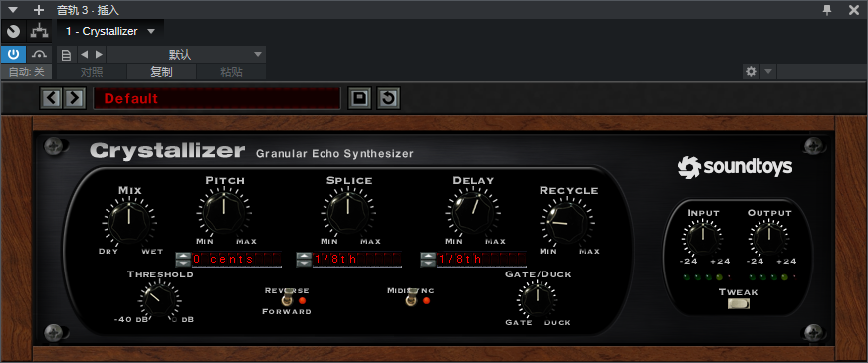Expand the arrow beside the gear icon

click(x=767, y=71)
